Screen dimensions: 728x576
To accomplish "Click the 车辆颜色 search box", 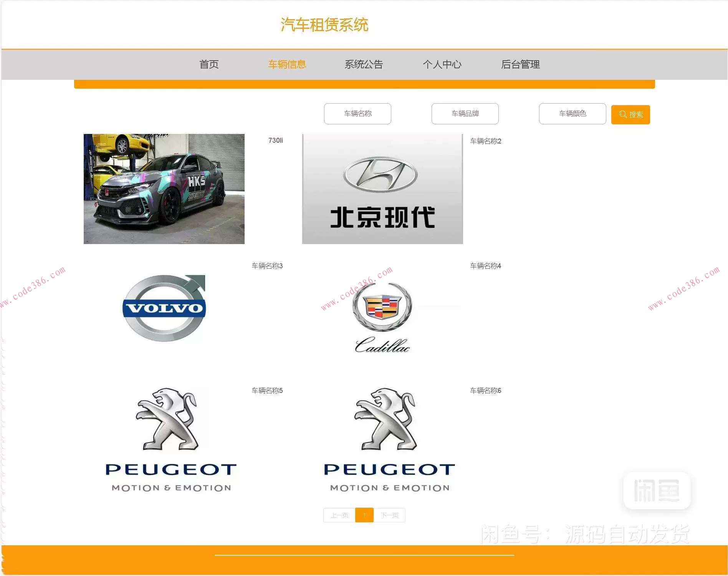I will click(x=572, y=114).
